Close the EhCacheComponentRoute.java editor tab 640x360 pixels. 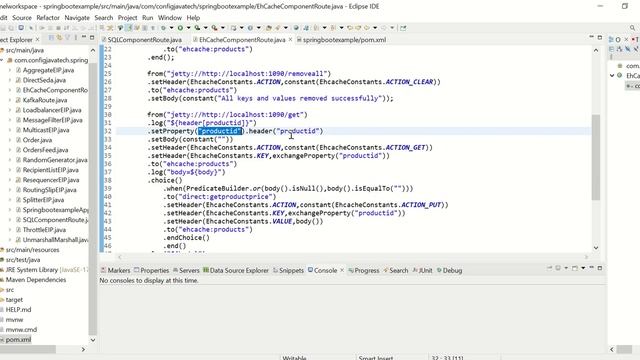click(x=290, y=40)
